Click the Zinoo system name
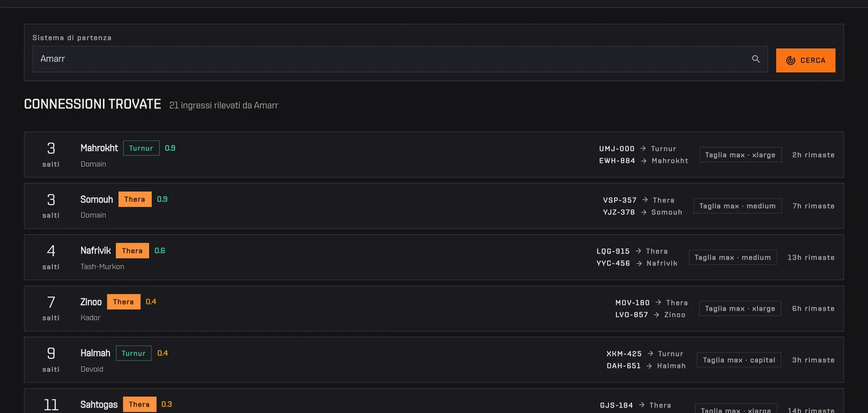This screenshot has height=413, width=868. click(x=91, y=302)
